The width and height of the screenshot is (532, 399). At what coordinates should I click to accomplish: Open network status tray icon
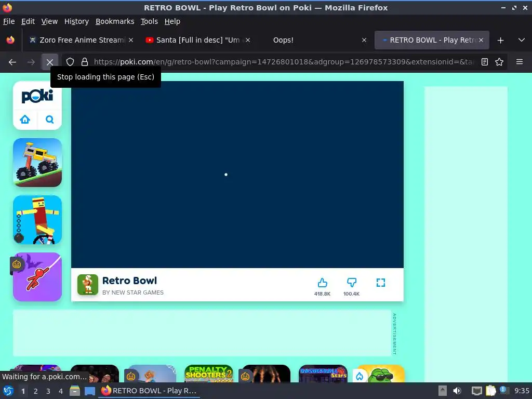tap(477, 391)
